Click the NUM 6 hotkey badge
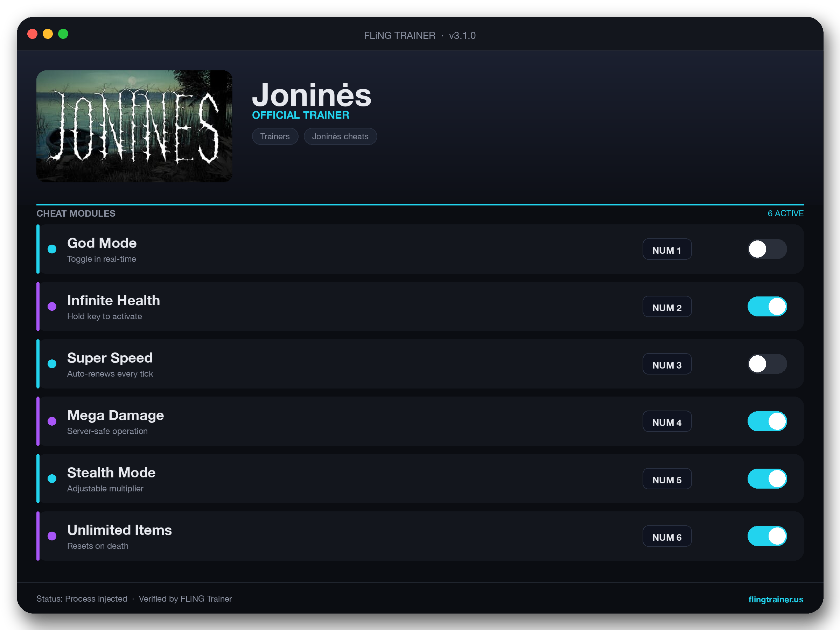 coord(667,536)
